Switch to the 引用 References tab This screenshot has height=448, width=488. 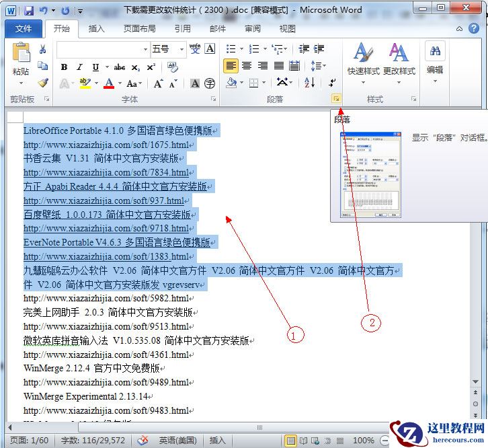(x=182, y=29)
